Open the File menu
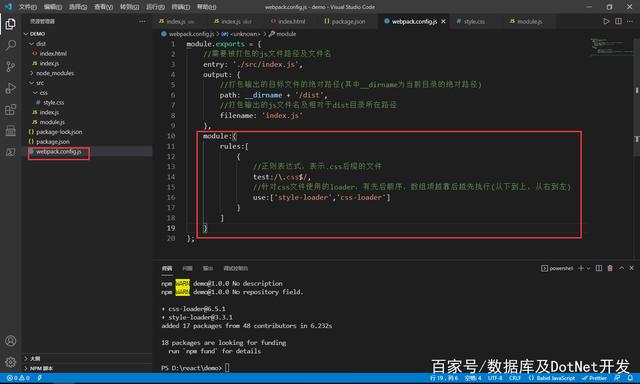Viewport: 640px width, 384px height. click(x=28, y=7)
